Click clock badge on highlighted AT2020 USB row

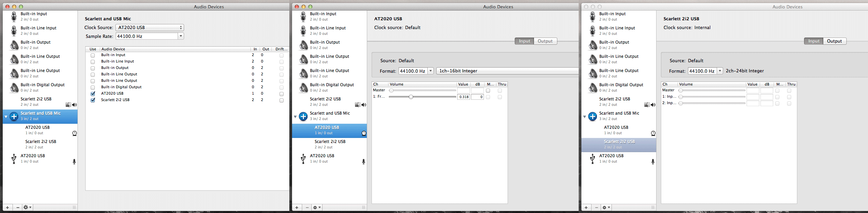pyautogui.click(x=364, y=133)
